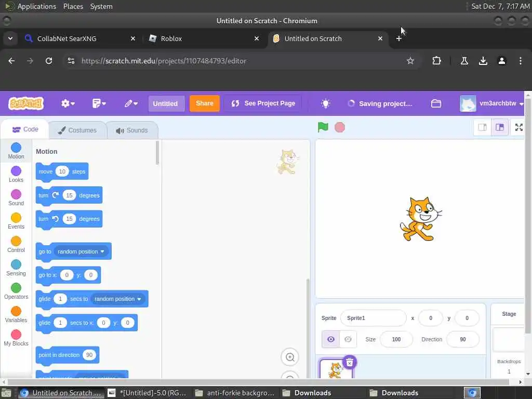The image size is (532, 399).
Task: Open the Settings gear menu
Action: (x=68, y=103)
